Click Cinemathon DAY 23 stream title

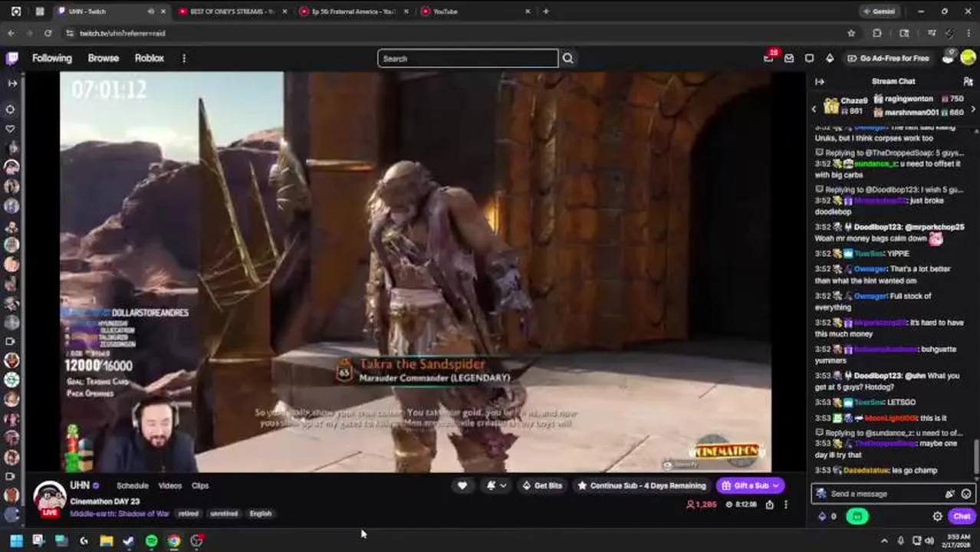105,501
